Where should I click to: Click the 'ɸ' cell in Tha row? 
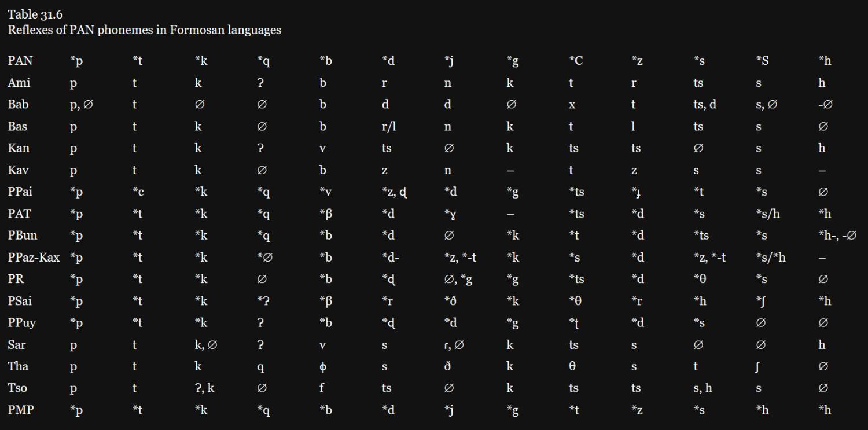[x=323, y=367]
